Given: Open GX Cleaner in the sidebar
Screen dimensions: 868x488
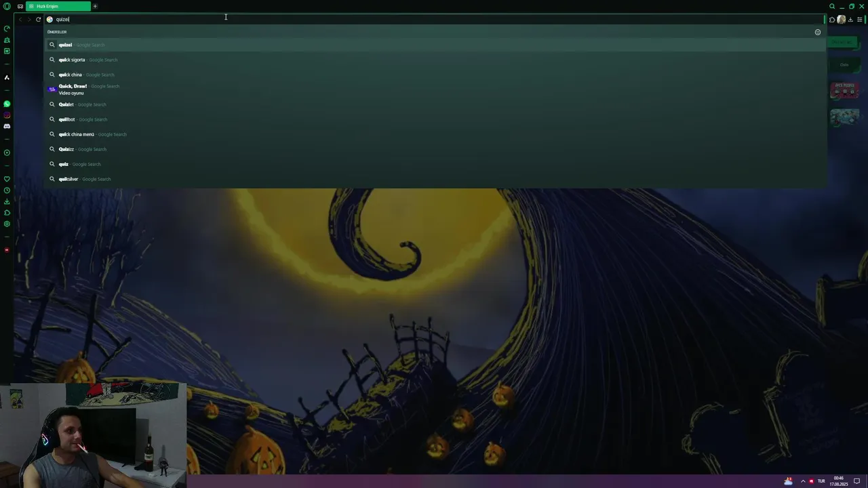Looking at the screenshot, I should 7,40.
